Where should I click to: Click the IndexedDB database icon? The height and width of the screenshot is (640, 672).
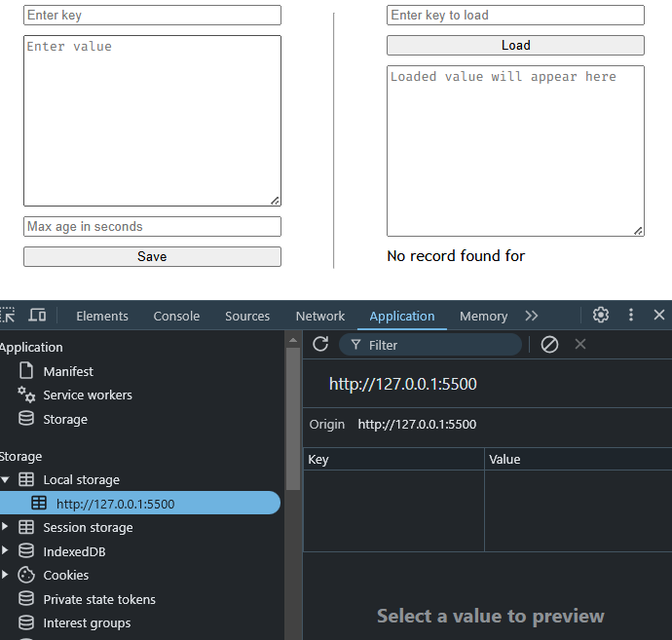26,550
